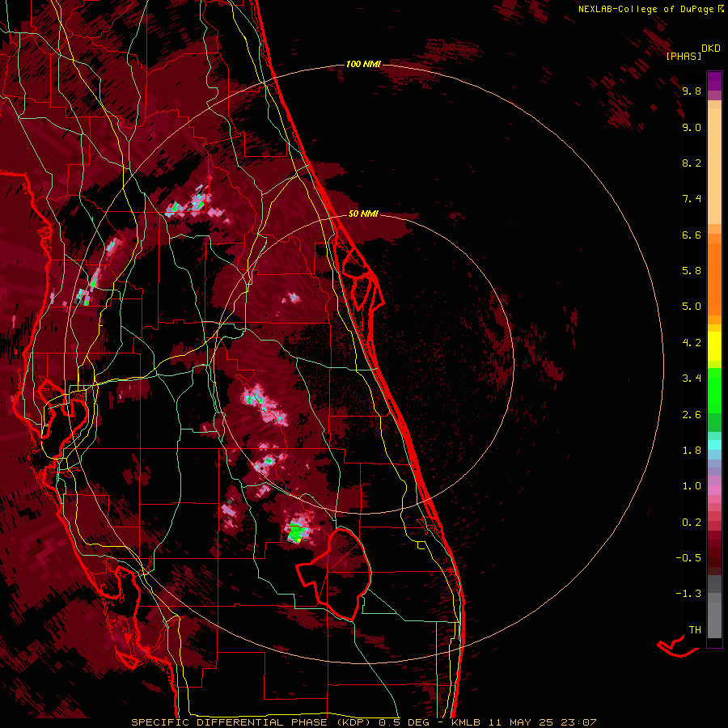The width and height of the screenshot is (728, 728).
Task: Click the gray bottom segment of the color bar
Action: 714,617
